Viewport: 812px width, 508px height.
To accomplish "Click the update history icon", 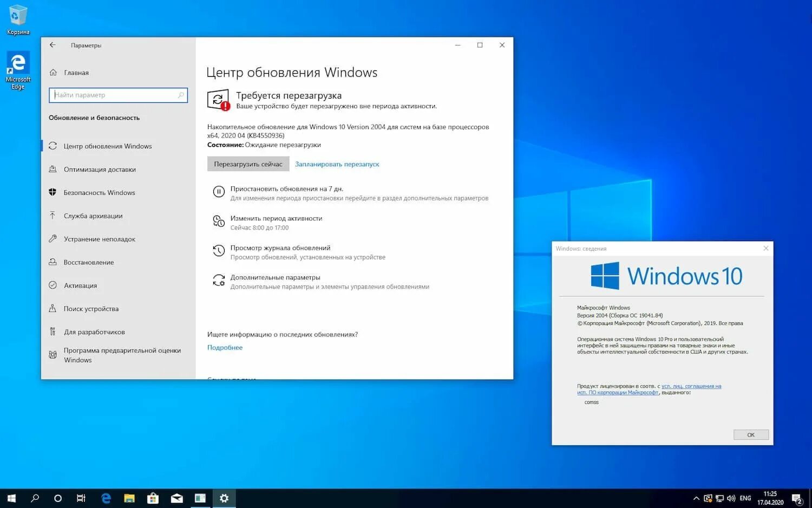I will point(219,250).
